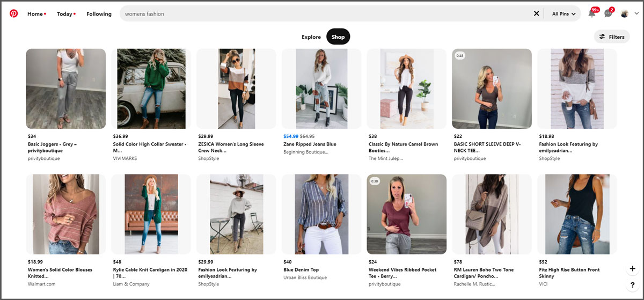Click Zane Ripped Jeans Blue title
Image resolution: width=644 pixels, height=300 pixels.
[x=310, y=144]
